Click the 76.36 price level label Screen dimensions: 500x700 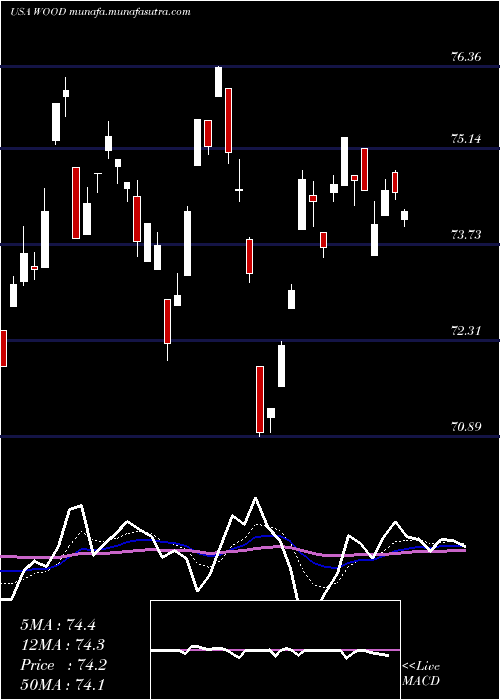coord(466,57)
